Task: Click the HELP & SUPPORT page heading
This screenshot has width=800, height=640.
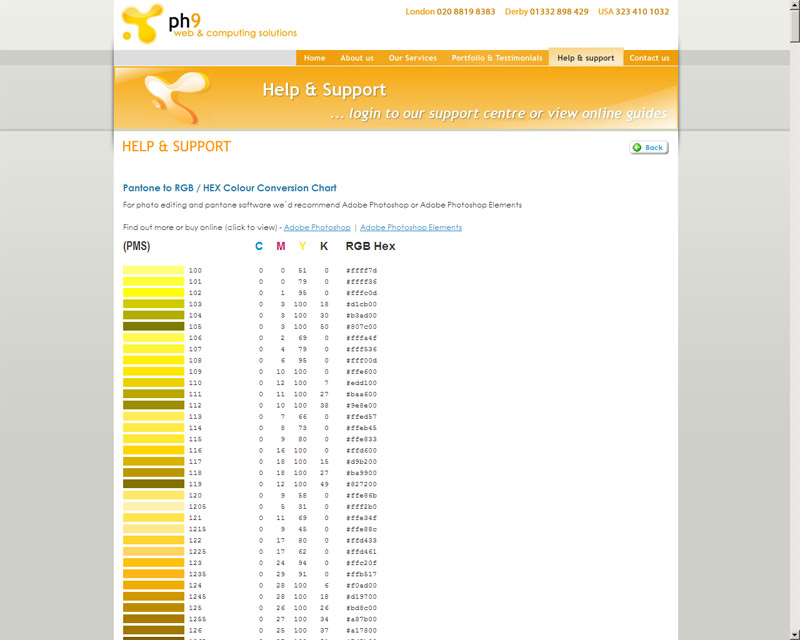Action: tap(177, 146)
